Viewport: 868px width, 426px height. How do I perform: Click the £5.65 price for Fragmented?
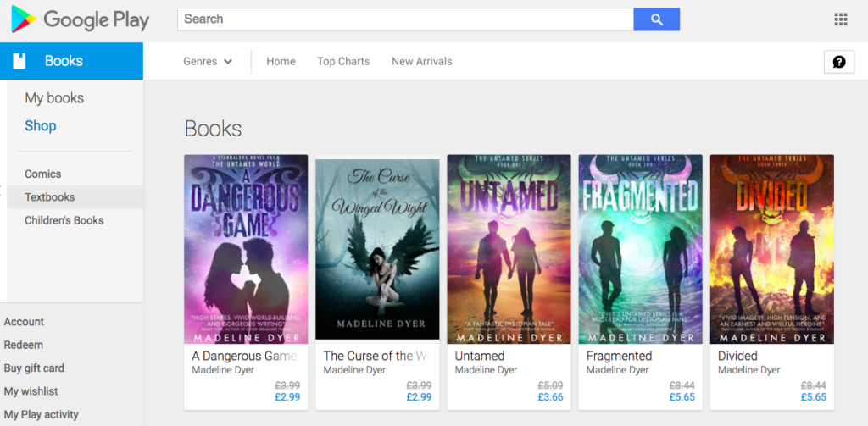[x=682, y=397]
